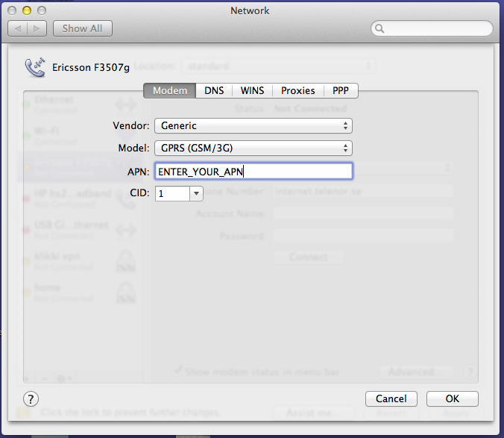Select the Modem tab
Screen dimensions: 504x438
(169, 90)
